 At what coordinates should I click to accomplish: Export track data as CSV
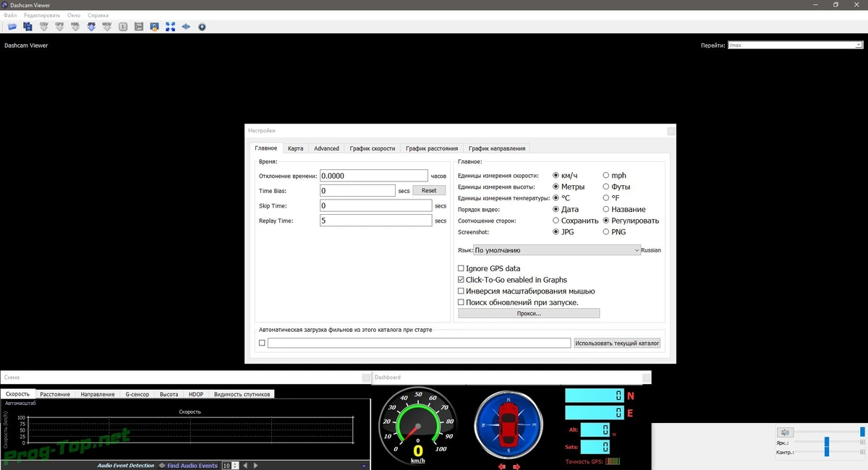click(44, 26)
